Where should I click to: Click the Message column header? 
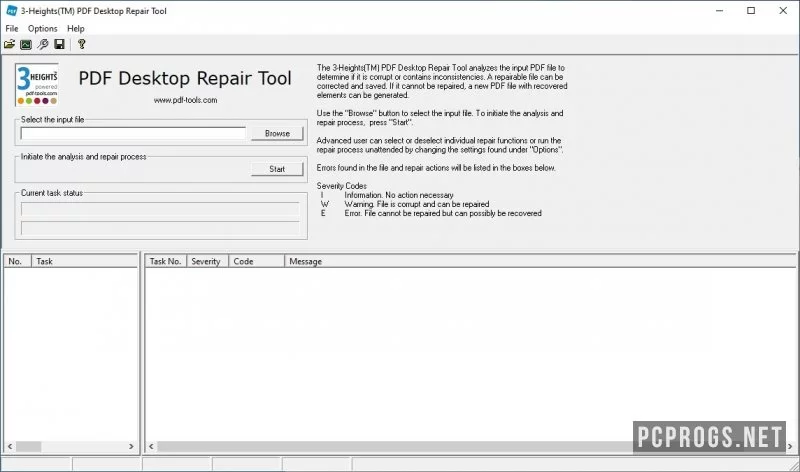tap(540, 261)
